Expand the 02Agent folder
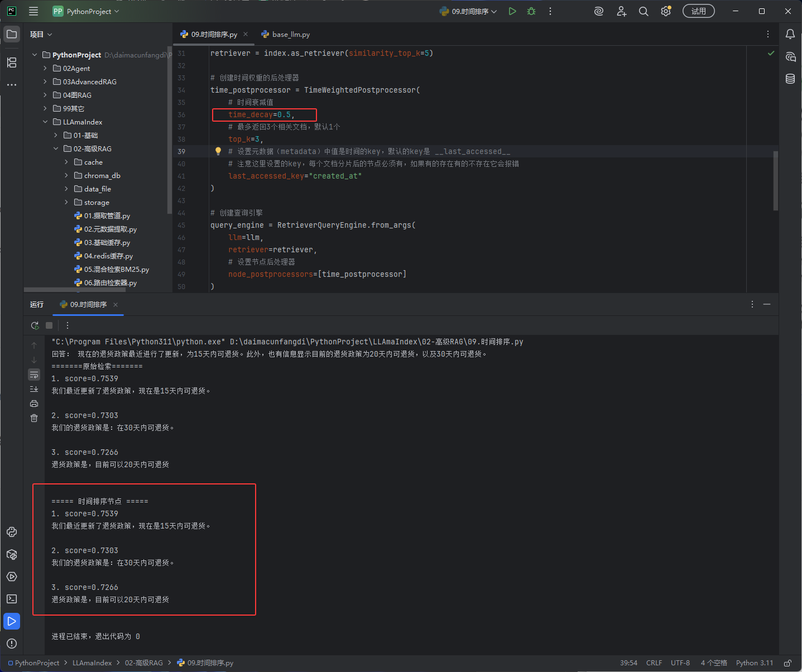This screenshot has height=672, width=802. click(45, 68)
